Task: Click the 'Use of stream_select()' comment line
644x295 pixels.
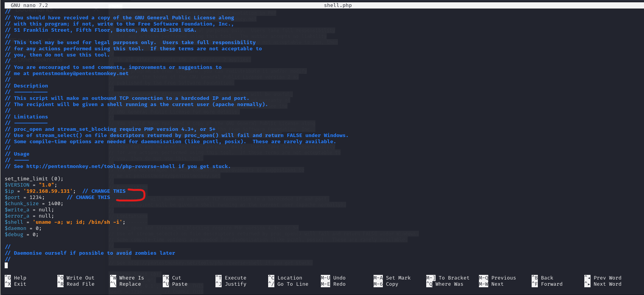Action: [x=177, y=135]
